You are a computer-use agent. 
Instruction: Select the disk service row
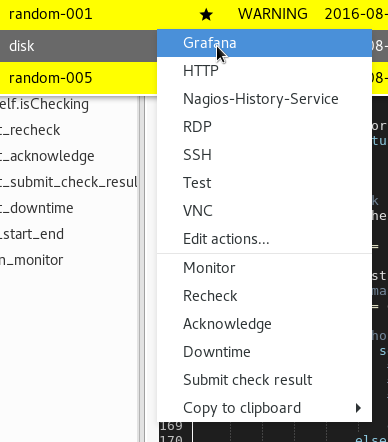click(x=78, y=46)
